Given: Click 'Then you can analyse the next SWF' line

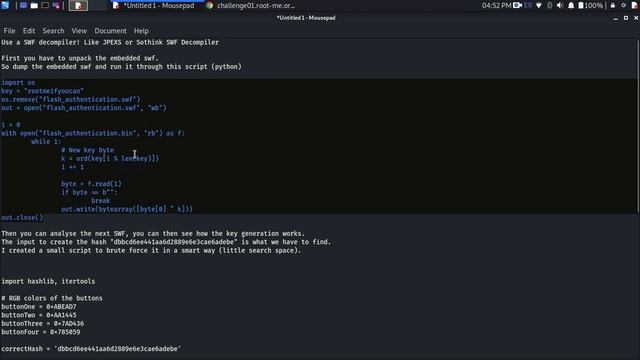Looking at the screenshot, I should (x=153, y=234).
